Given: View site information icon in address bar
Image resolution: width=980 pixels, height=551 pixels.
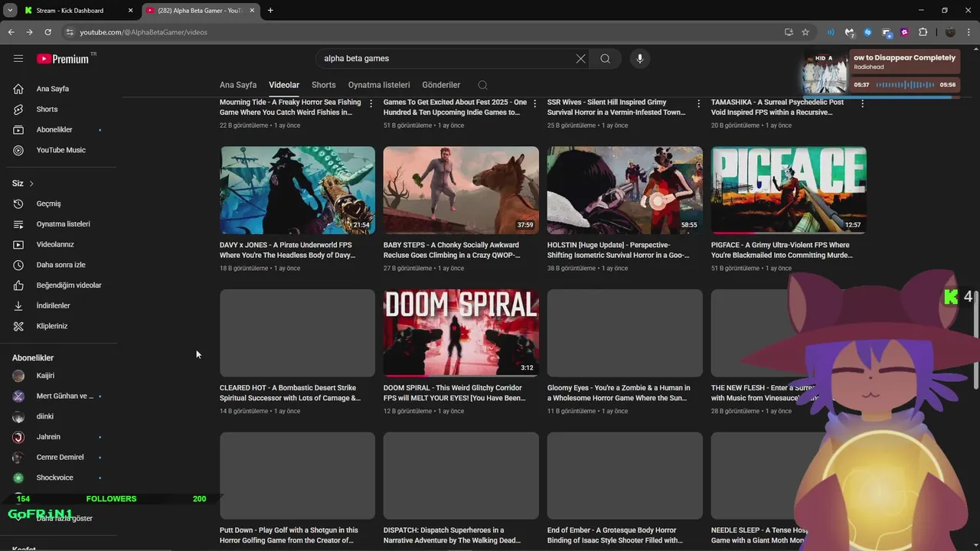Looking at the screenshot, I should click(70, 32).
